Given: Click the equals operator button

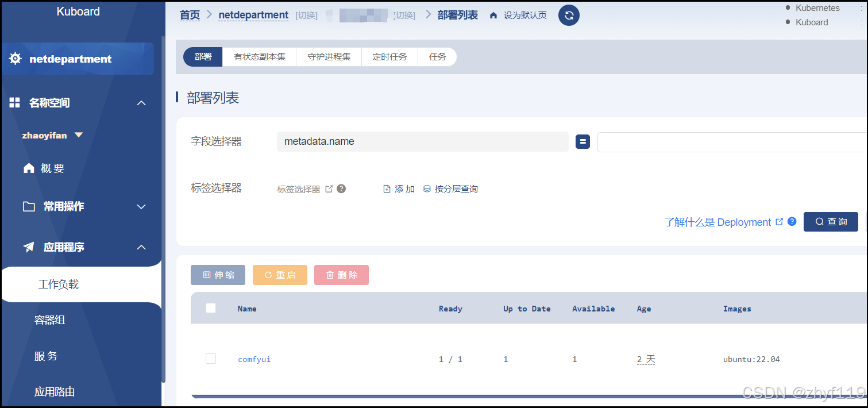Looking at the screenshot, I should click(x=582, y=141).
